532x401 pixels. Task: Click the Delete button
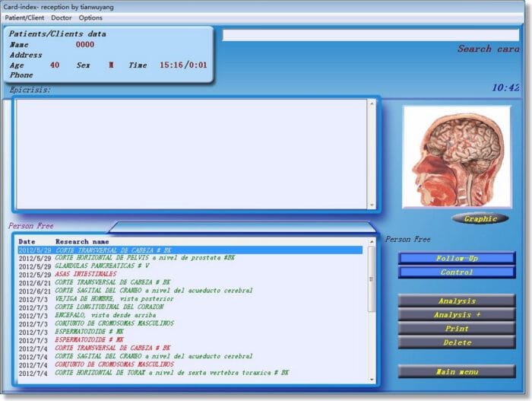(x=457, y=342)
